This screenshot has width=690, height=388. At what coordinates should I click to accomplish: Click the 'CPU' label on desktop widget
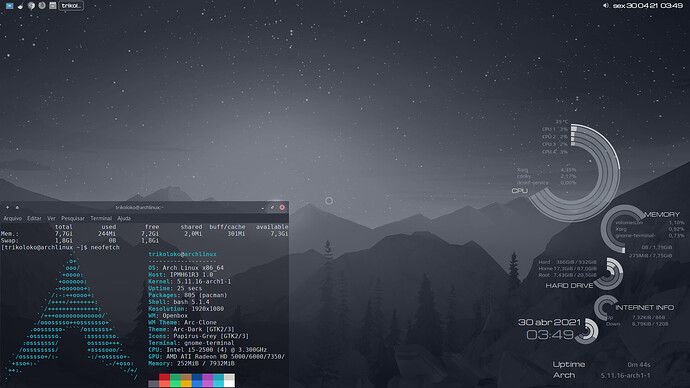pos(520,191)
